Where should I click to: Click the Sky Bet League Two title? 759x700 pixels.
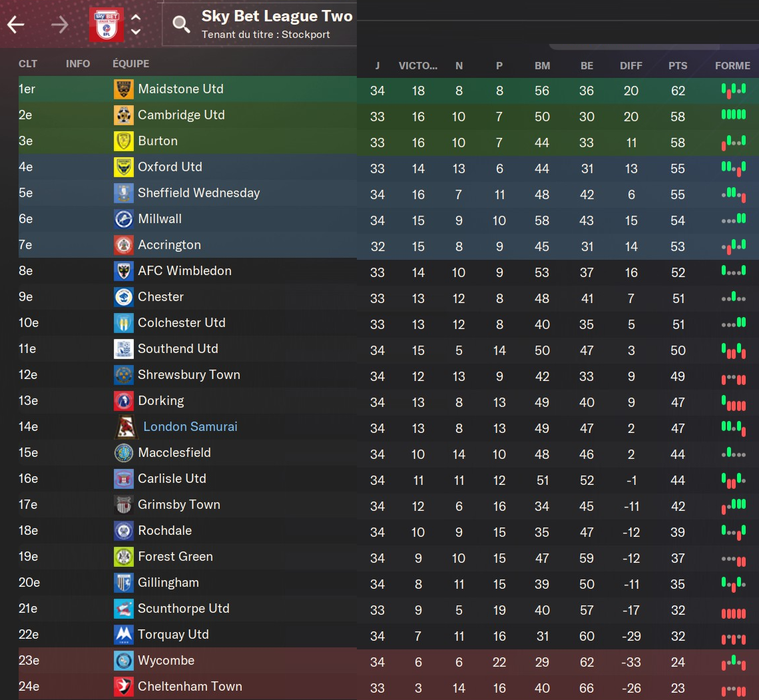(277, 17)
